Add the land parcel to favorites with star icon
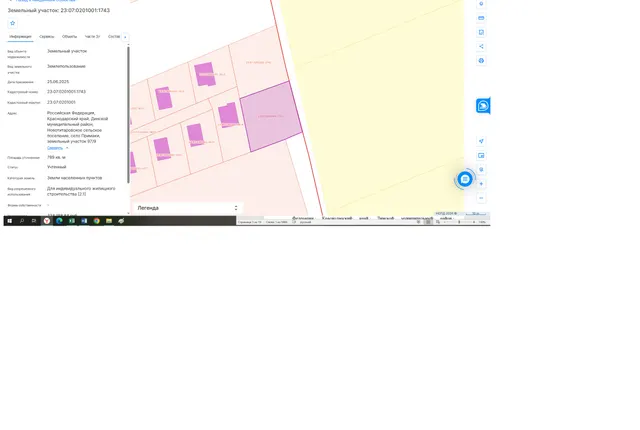 tap(13, 23)
